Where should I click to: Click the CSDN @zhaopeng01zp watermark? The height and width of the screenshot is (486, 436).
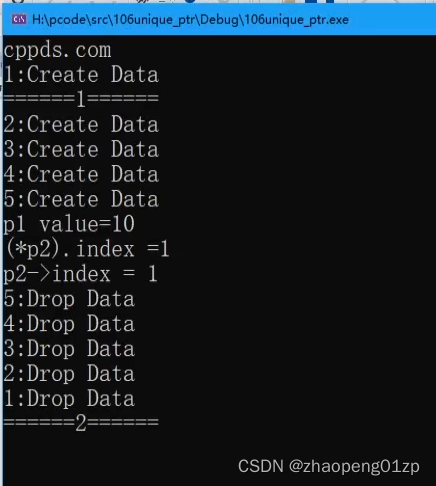pos(329,466)
